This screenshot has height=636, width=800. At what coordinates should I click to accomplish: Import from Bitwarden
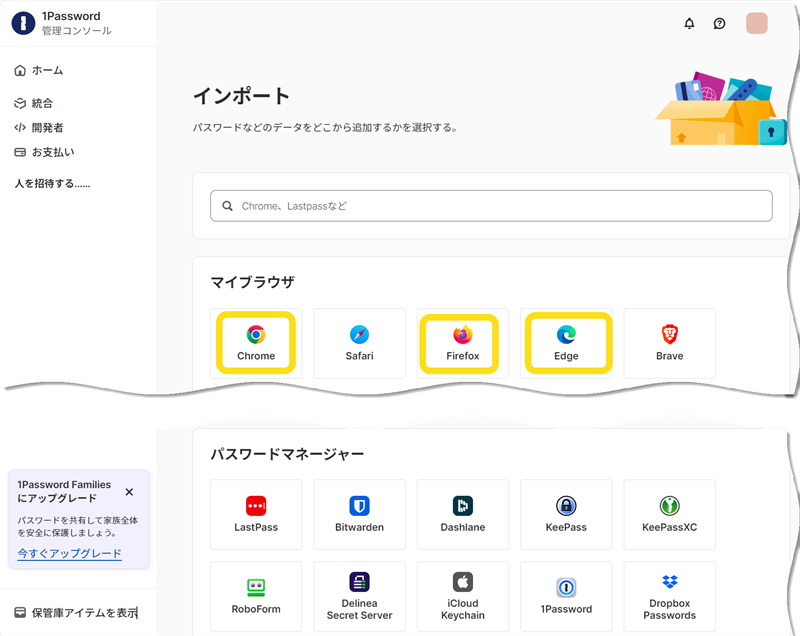[x=359, y=515]
